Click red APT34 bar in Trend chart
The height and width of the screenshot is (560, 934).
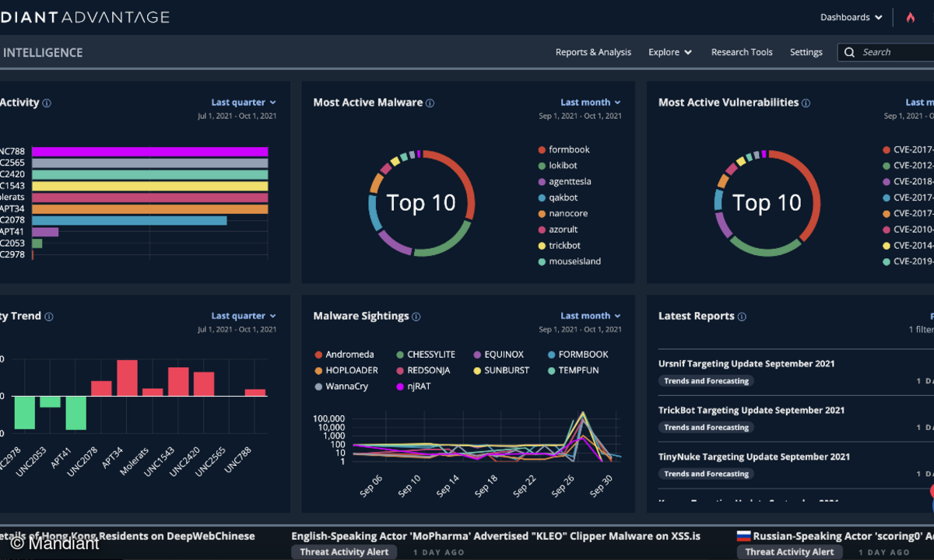[x=127, y=378]
